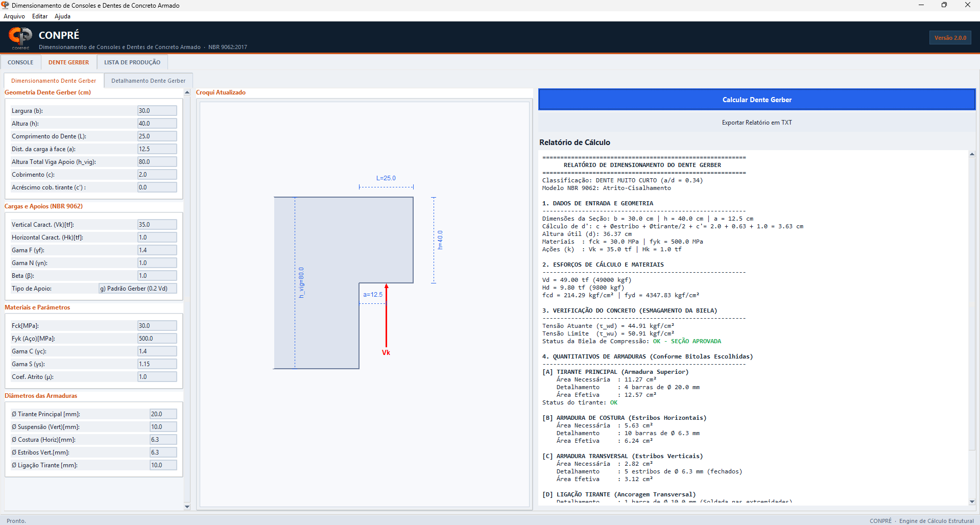The width and height of the screenshot is (980, 525).
Task: Click the left panel scroll-up arrow
Action: click(187, 92)
